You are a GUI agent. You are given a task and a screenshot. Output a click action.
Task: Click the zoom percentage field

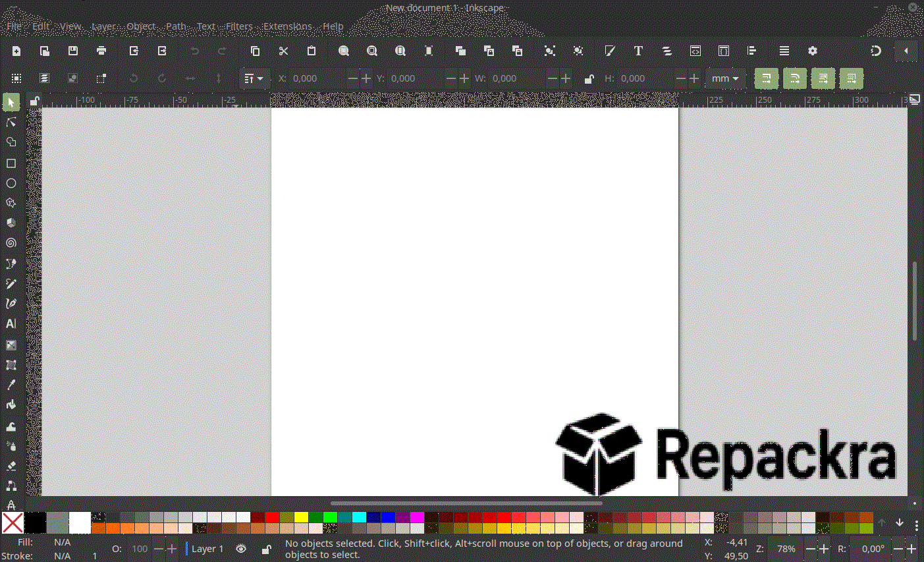tap(786, 549)
